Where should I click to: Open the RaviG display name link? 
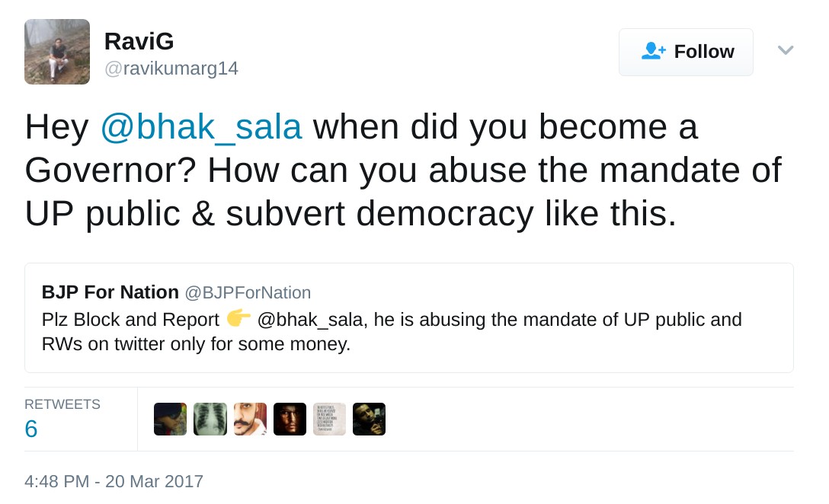pos(139,42)
